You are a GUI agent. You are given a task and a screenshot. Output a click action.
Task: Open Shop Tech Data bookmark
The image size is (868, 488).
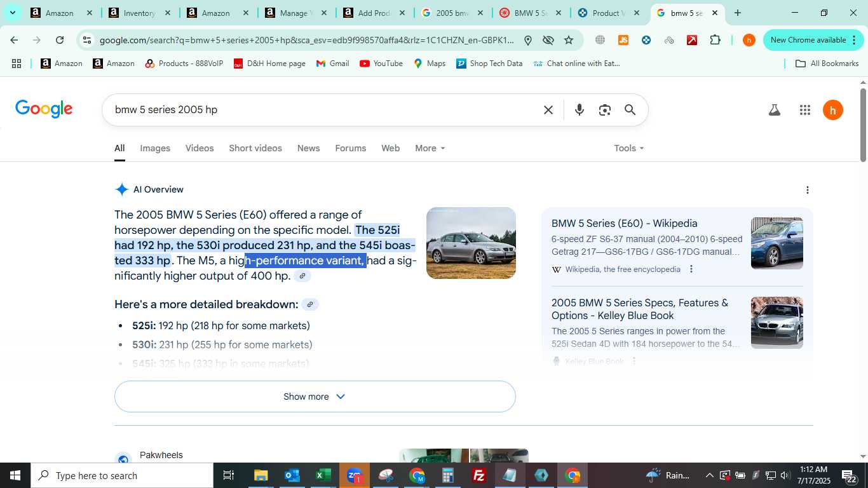pyautogui.click(x=489, y=64)
